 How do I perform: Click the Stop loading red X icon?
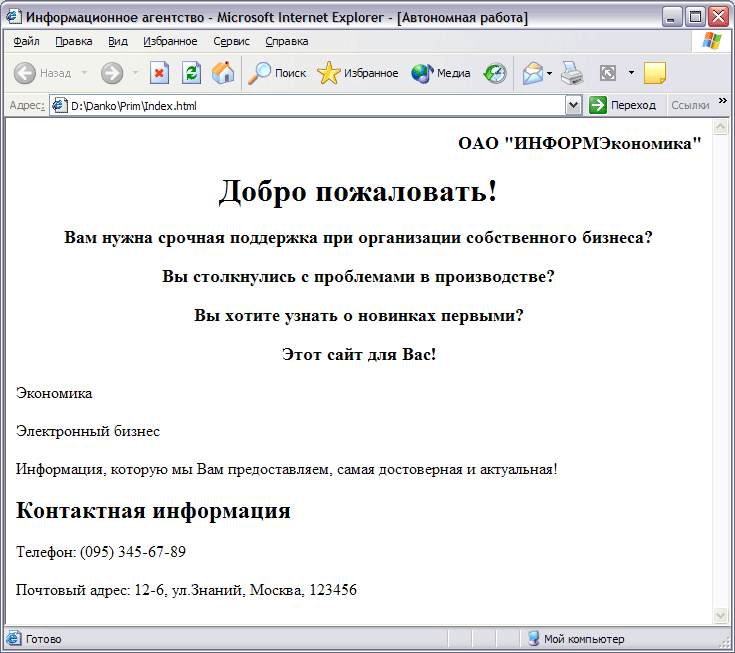pos(159,73)
